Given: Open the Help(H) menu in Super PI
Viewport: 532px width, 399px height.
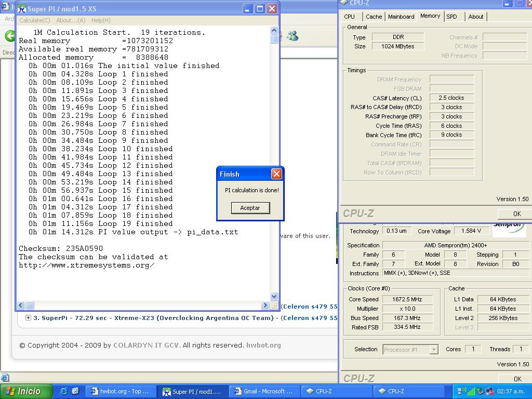Looking at the screenshot, I should tap(101, 20).
